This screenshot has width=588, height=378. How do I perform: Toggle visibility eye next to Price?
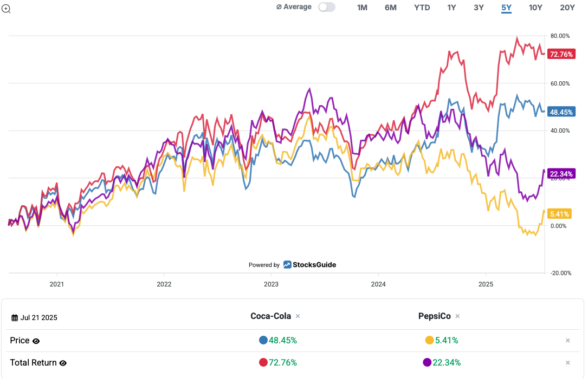(36, 341)
